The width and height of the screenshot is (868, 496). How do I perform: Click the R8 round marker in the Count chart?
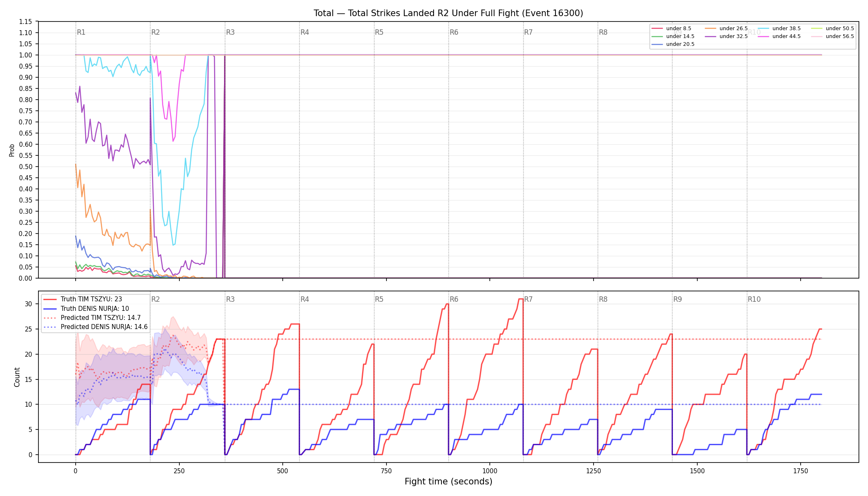pyautogui.click(x=603, y=299)
